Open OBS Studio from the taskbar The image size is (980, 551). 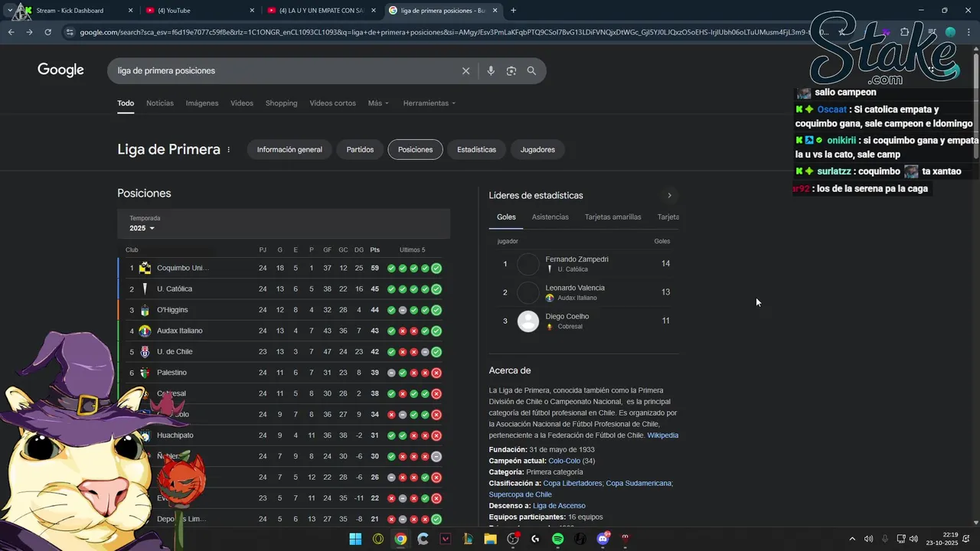[513, 539]
